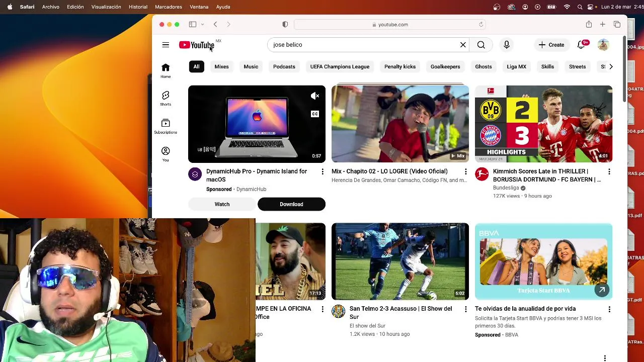Open the Edición menu
The width and height of the screenshot is (644, 362).
(x=75, y=7)
